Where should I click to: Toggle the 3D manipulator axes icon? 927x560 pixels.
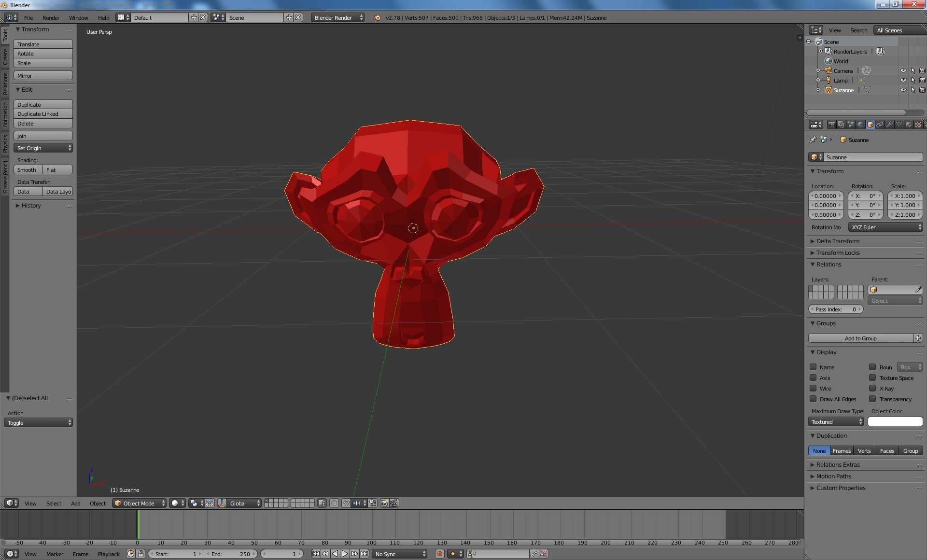[x=222, y=503]
